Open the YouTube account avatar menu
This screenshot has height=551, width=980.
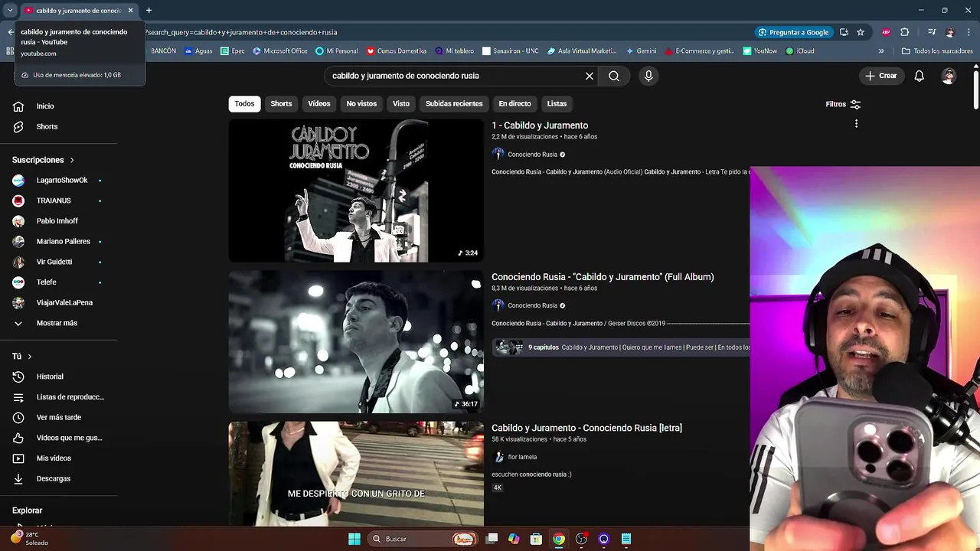[949, 76]
